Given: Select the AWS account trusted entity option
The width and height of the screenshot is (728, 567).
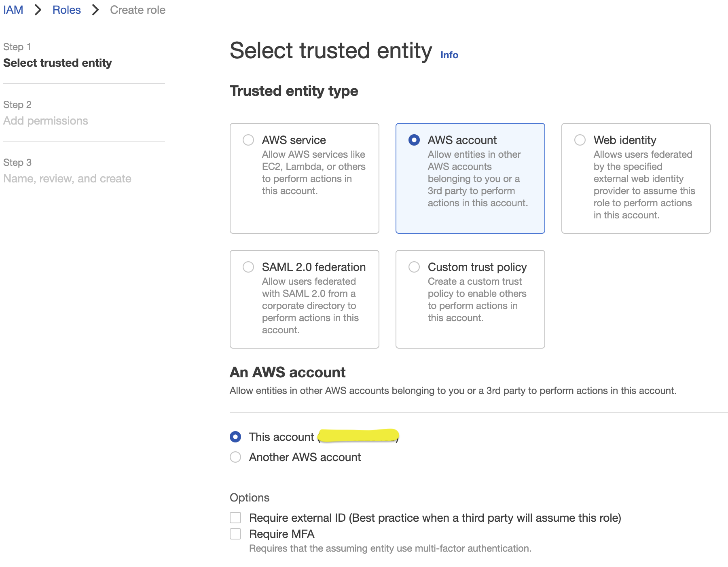Looking at the screenshot, I should pos(414,140).
